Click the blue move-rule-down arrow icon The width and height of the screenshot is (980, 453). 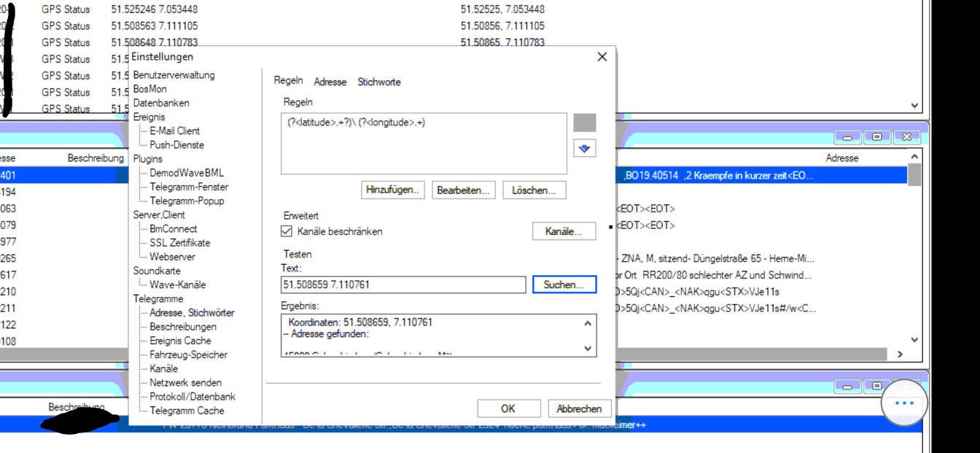(584, 149)
